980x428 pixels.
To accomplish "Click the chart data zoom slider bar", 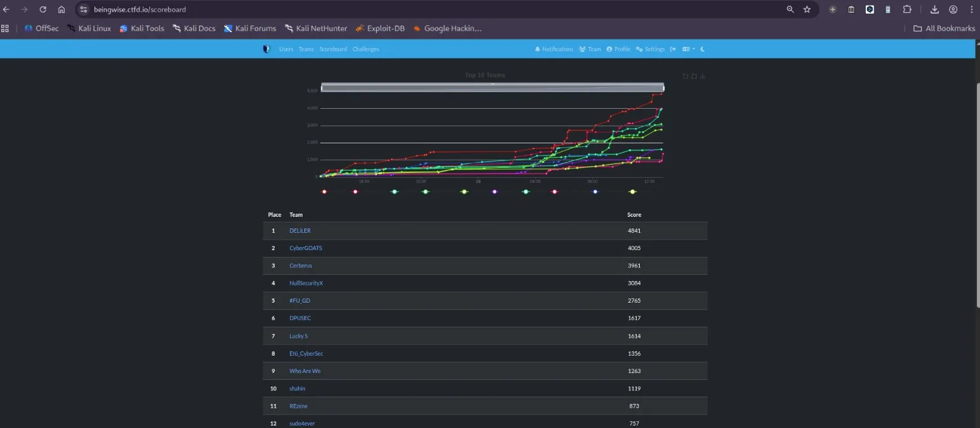I will [x=492, y=87].
